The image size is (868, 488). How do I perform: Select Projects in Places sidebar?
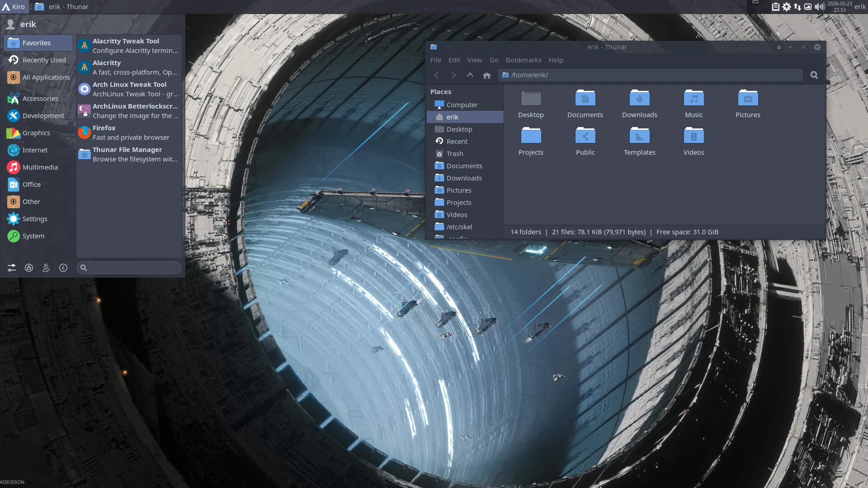click(x=465, y=203)
